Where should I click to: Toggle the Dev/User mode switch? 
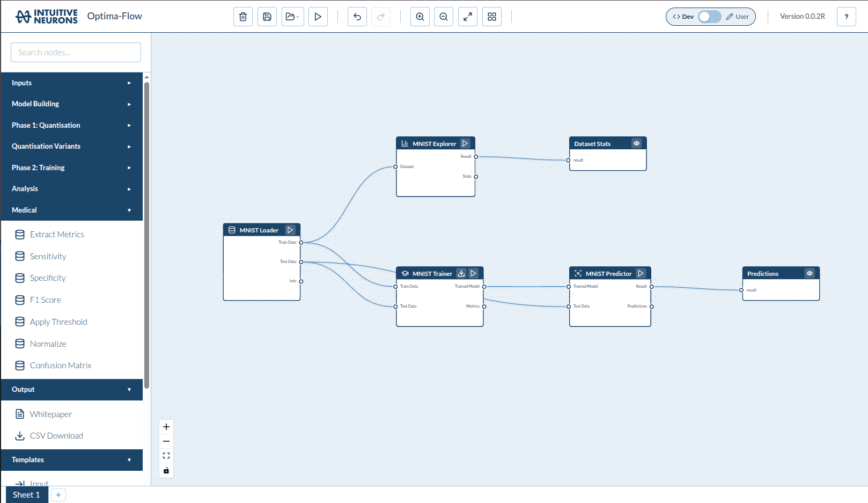[x=710, y=17]
